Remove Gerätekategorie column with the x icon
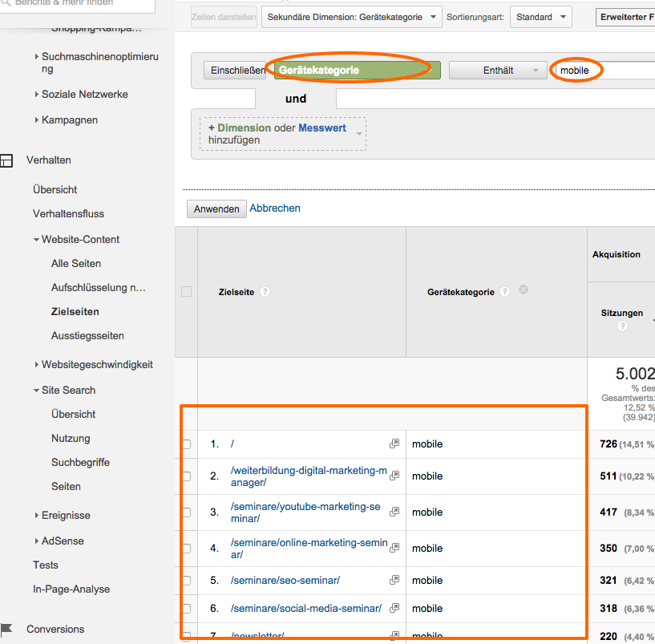Image resolution: width=655 pixels, height=644 pixels. [x=524, y=290]
